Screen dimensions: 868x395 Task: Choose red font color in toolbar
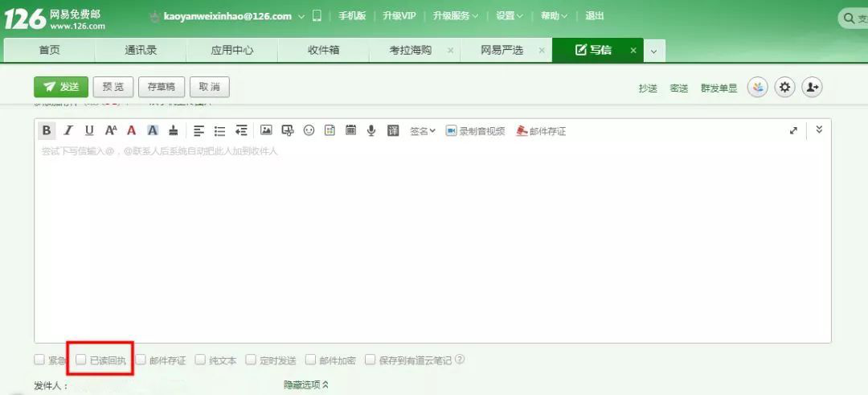[131, 130]
